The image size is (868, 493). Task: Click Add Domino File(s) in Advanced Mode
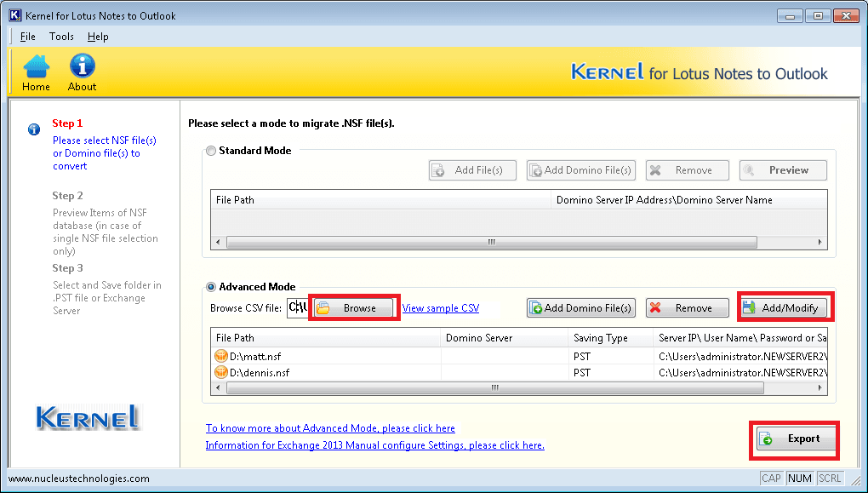[580, 308]
